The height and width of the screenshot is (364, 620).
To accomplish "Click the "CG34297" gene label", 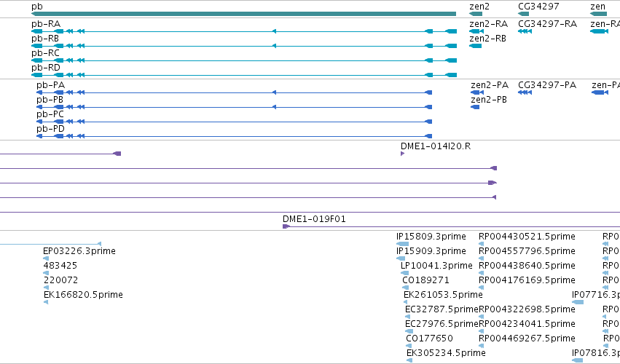I will pos(538,7).
